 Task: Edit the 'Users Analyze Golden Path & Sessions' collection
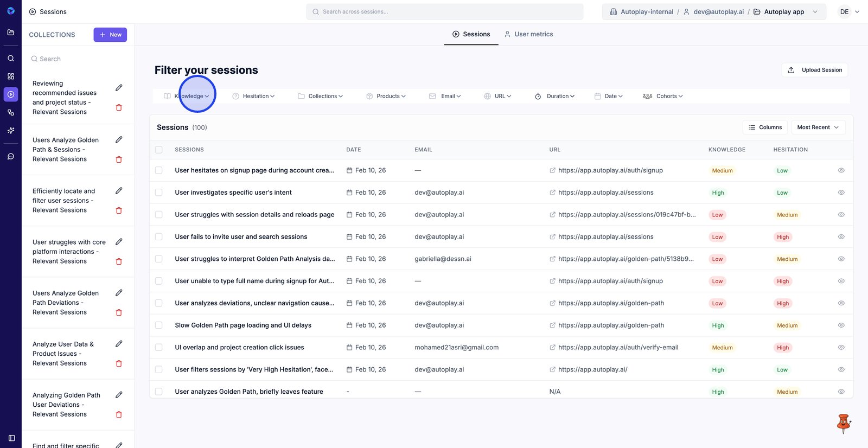click(119, 139)
